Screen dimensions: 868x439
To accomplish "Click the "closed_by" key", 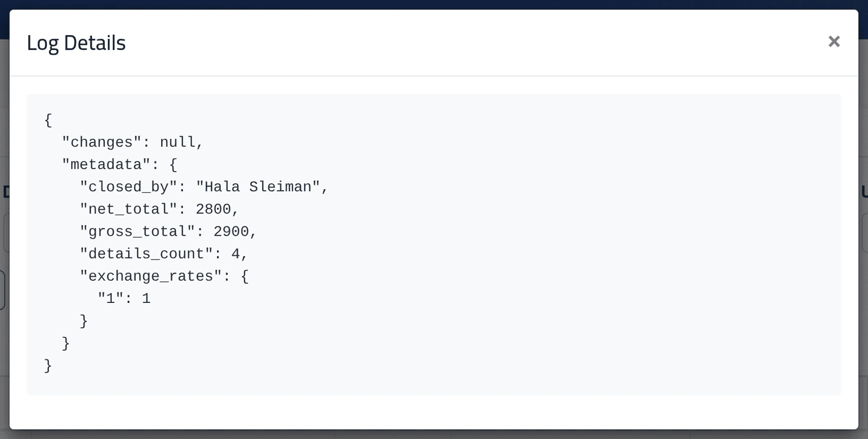I will (x=129, y=187).
